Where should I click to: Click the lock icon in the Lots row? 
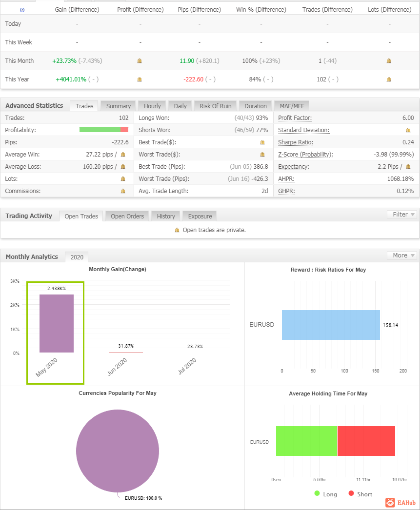click(123, 179)
